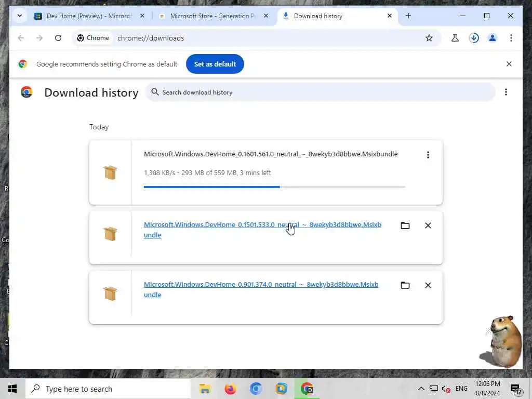Click the Set as default button
The image size is (532, 399).
click(215, 64)
